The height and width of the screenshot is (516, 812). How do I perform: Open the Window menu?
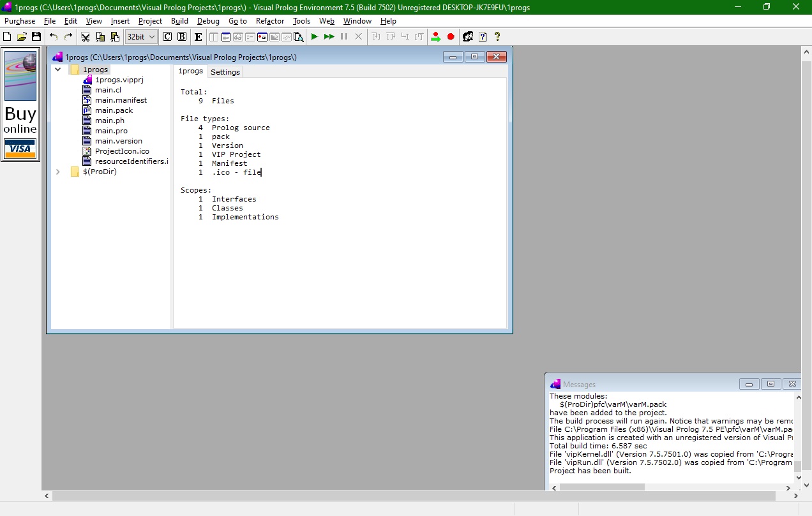[357, 21]
